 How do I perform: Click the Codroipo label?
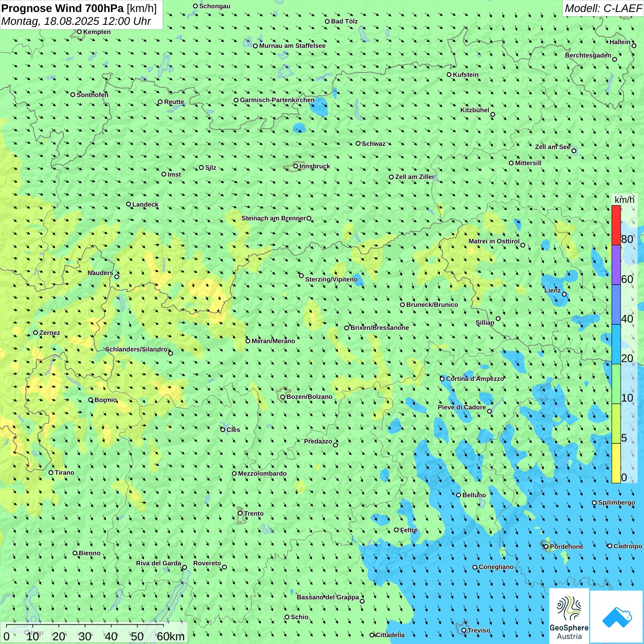pyautogui.click(x=628, y=546)
